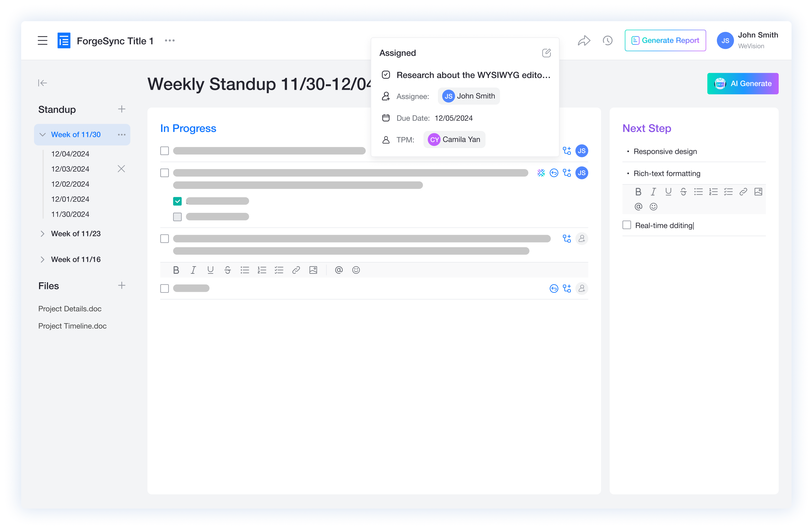Click the share arrow icon in header
Viewport: 812px width, 529px height.
tap(584, 41)
